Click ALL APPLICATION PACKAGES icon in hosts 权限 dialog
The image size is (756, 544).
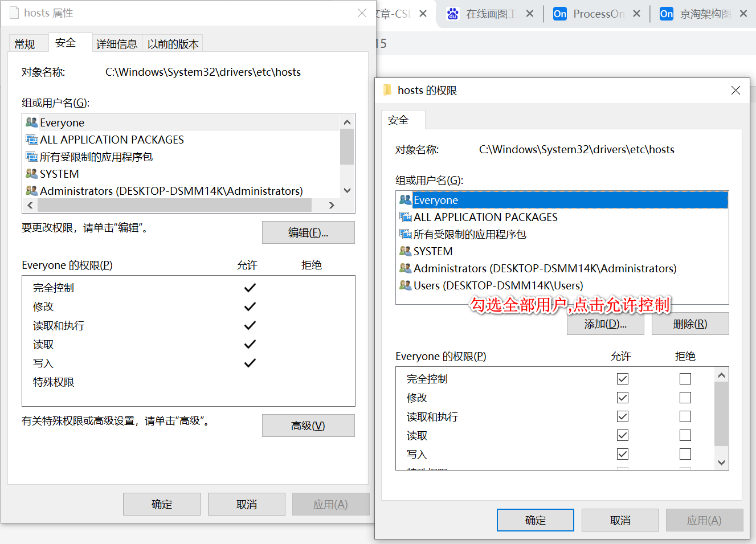(405, 217)
